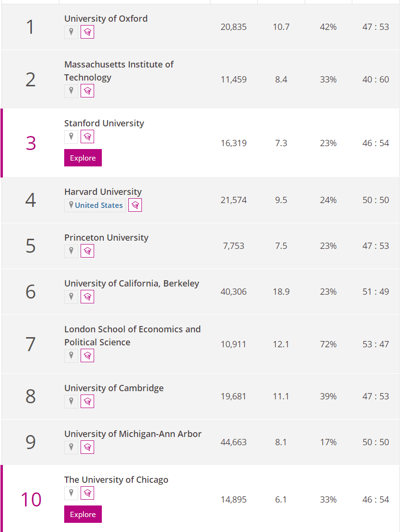This screenshot has width=403, height=532.
Task: Click the graduation cap icon under The University of Chicago
Action: pyautogui.click(x=87, y=493)
